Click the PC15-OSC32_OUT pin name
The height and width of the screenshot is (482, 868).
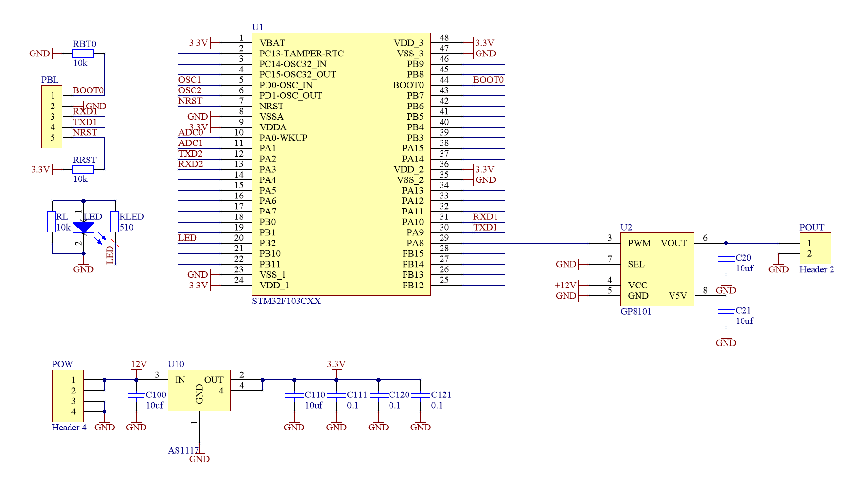(x=298, y=74)
